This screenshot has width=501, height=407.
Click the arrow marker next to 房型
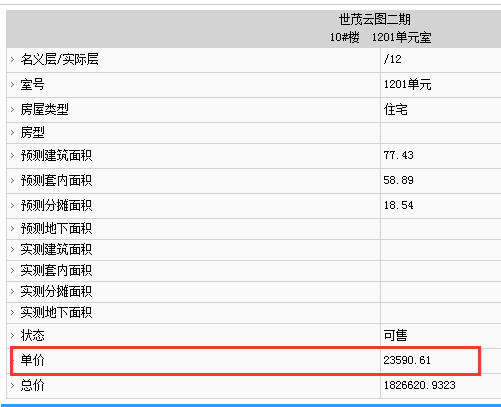(12, 133)
